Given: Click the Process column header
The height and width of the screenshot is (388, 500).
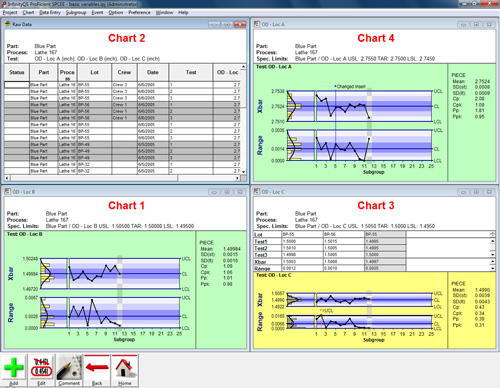Looking at the screenshot, I should pyautogui.click(x=67, y=72).
